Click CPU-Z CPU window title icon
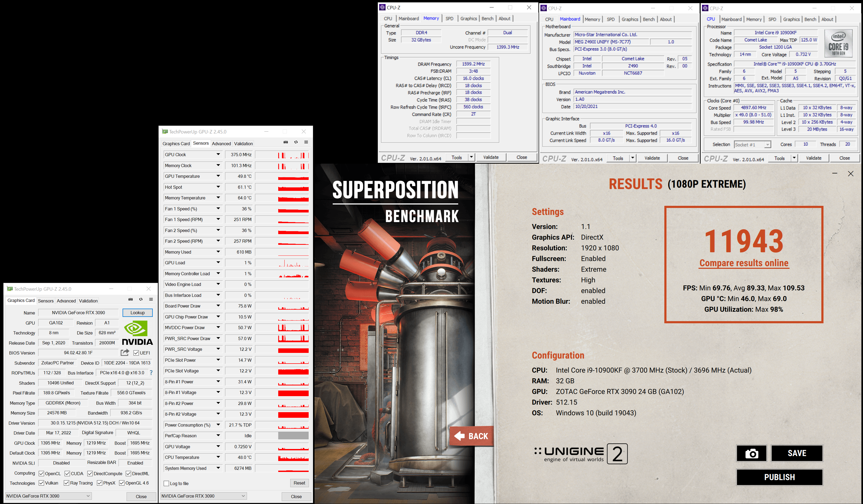This screenshot has width=863, height=504. (x=705, y=8)
